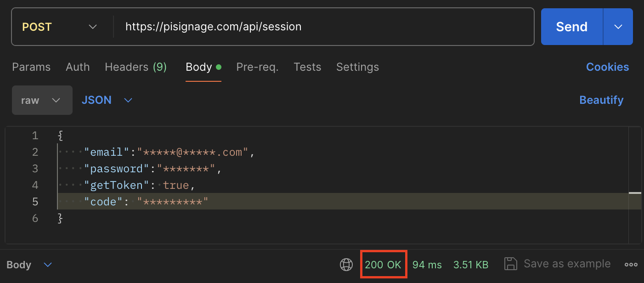Click the globe icon in the status bar

(346, 264)
